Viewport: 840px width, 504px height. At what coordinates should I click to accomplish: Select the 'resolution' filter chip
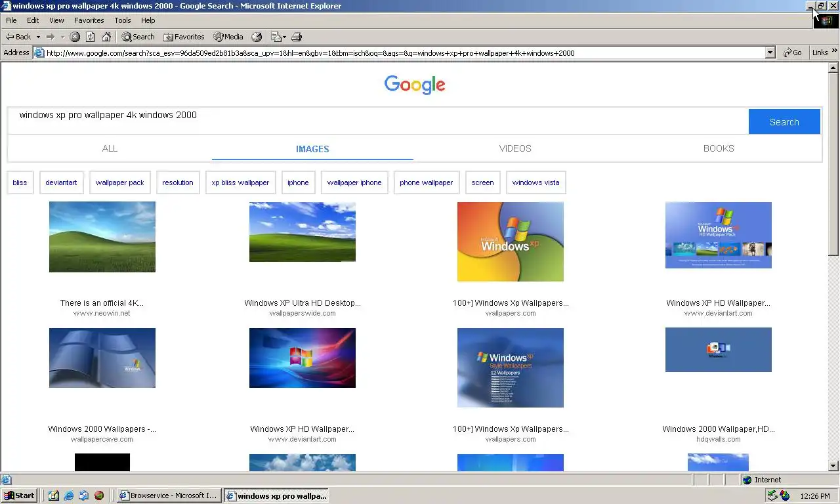178,182
